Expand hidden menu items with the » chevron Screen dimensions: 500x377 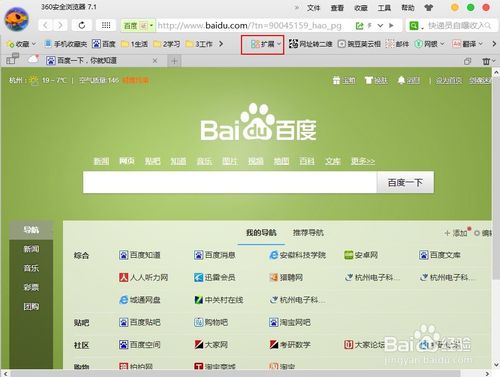click(297, 7)
